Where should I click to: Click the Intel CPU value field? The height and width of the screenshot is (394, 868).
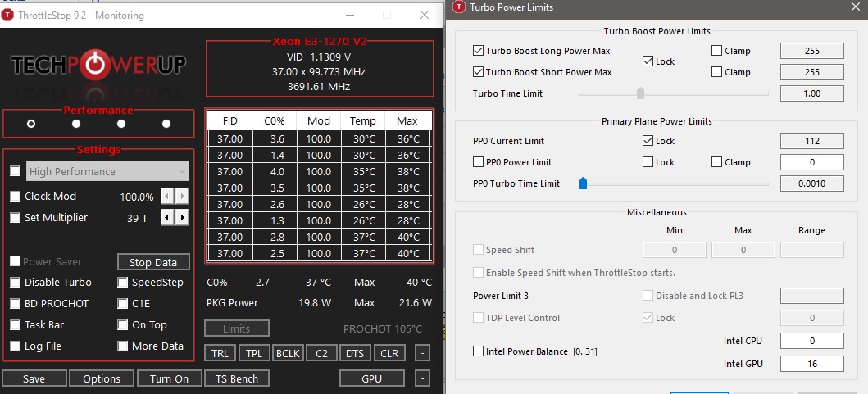(812, 341)
